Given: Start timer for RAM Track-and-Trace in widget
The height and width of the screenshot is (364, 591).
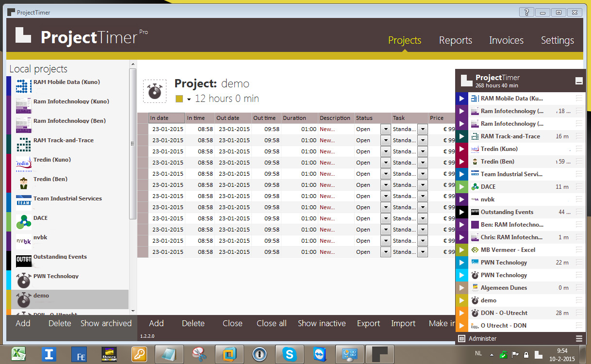Looking at the screenshot, I should coord(461,136).
